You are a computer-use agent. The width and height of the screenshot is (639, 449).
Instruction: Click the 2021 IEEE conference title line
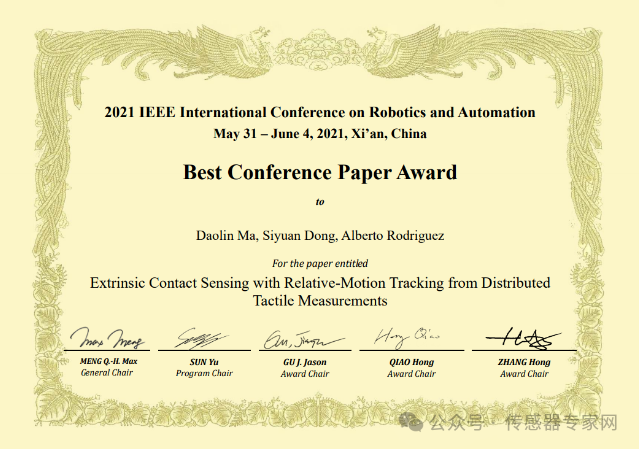[x=319, y=113]
